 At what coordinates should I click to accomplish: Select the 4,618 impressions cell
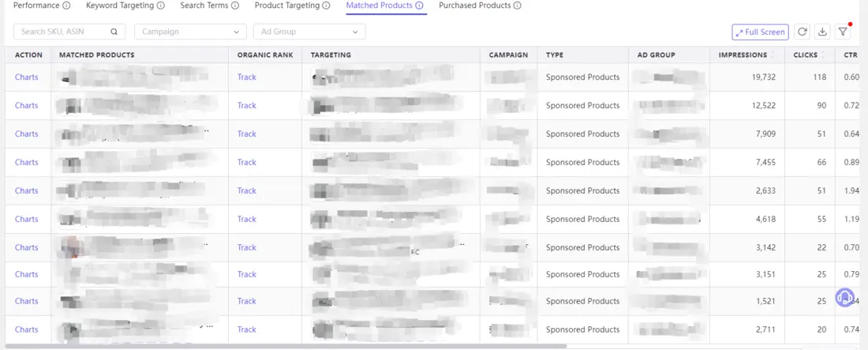(x=747, y=219)
